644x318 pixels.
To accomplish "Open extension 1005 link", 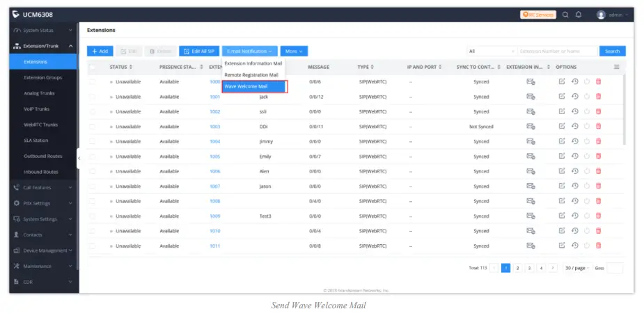I will click(215, 157).
